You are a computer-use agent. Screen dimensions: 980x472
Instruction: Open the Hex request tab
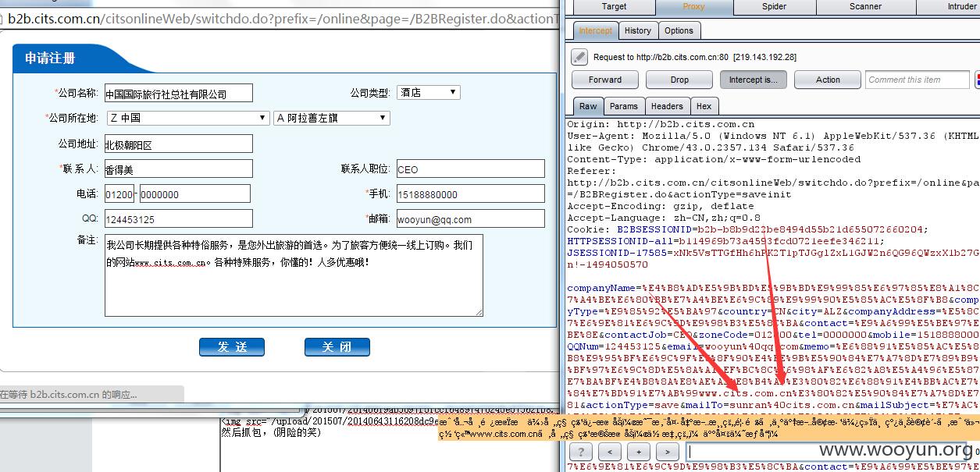tap(704, 106)
